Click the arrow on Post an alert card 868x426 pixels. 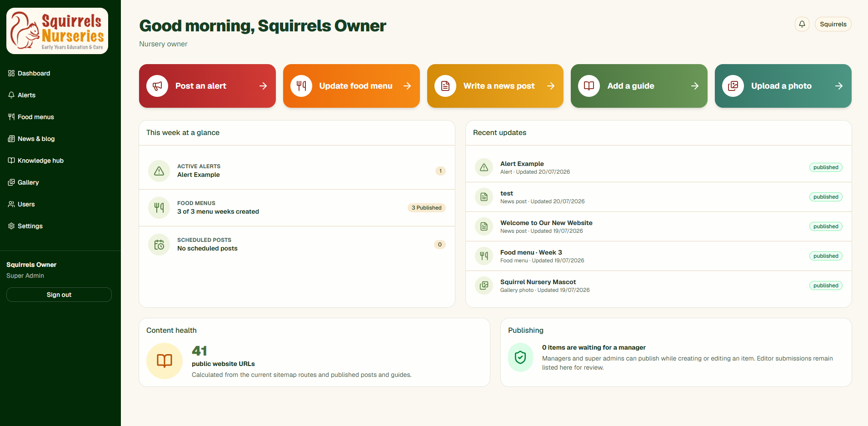[263, 86]
